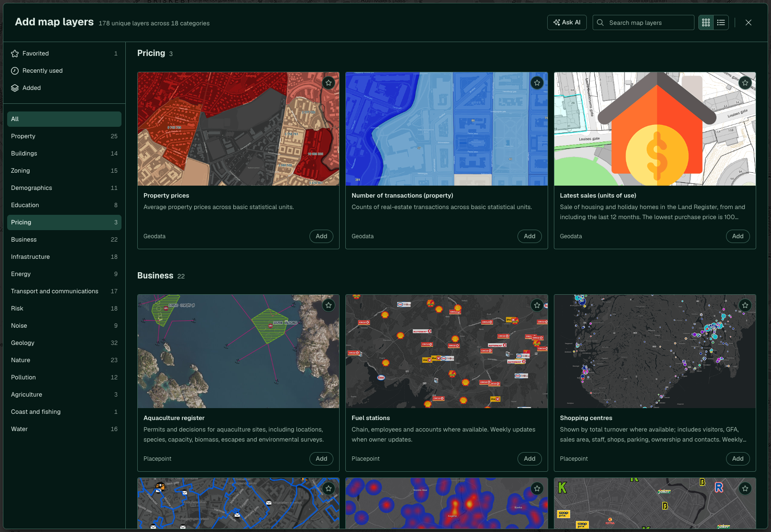
Task: Switch to list view
Action: [721, 22]
